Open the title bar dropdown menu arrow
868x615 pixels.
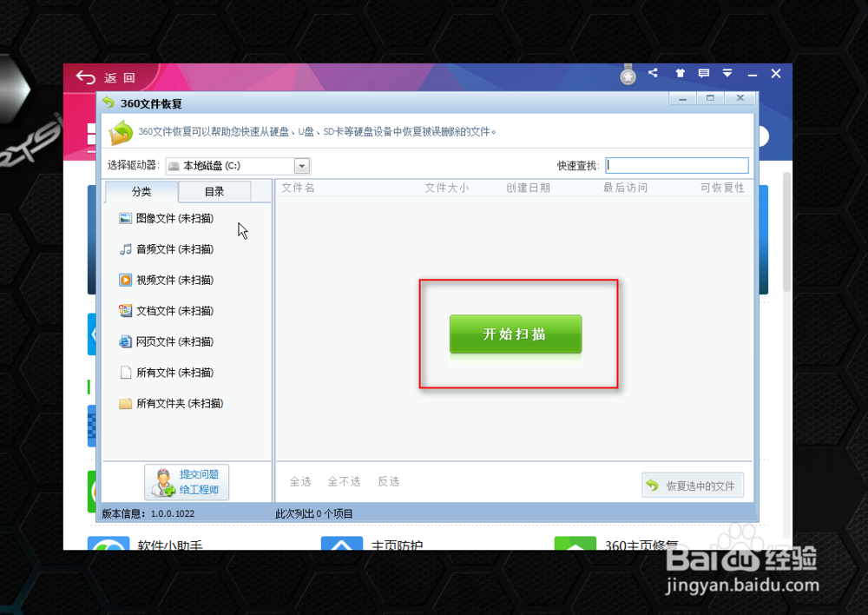(x=727, y=73)
